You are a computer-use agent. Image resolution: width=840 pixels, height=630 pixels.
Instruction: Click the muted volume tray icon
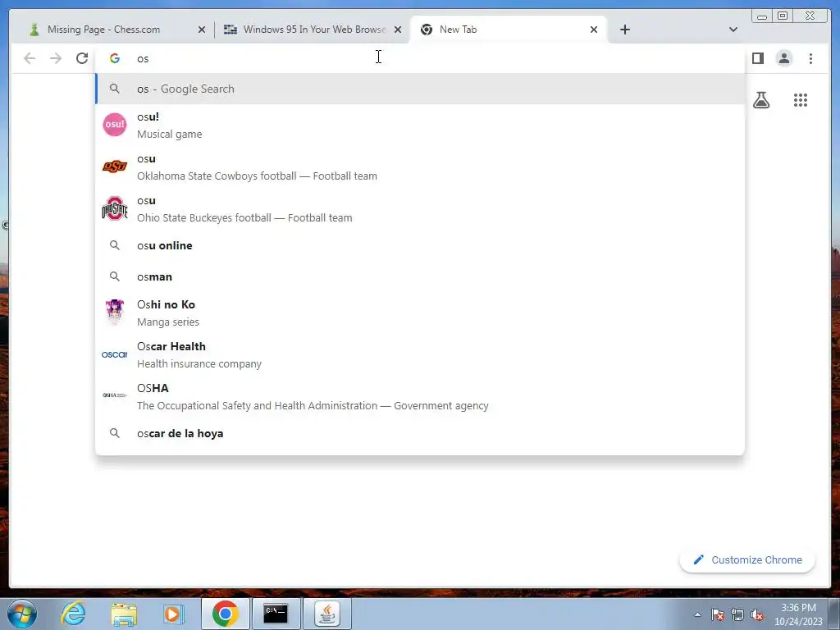[x=757, y=614]
